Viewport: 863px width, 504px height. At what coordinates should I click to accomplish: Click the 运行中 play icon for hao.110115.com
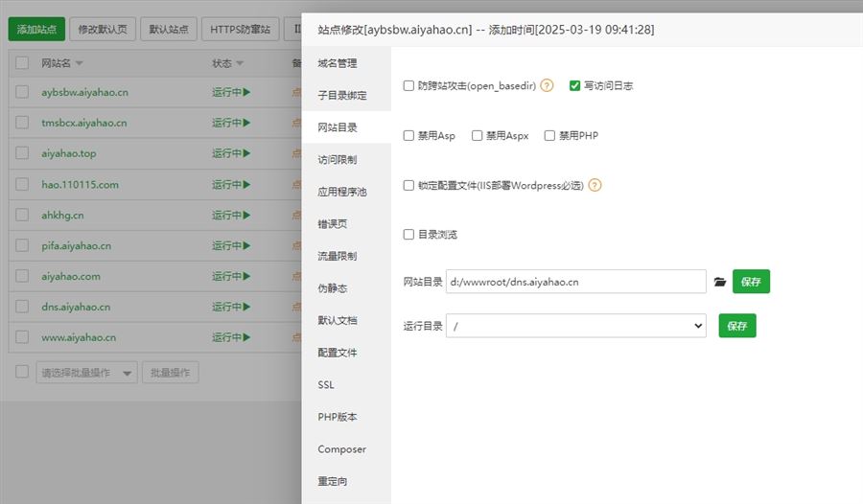[x=246, y=184]
